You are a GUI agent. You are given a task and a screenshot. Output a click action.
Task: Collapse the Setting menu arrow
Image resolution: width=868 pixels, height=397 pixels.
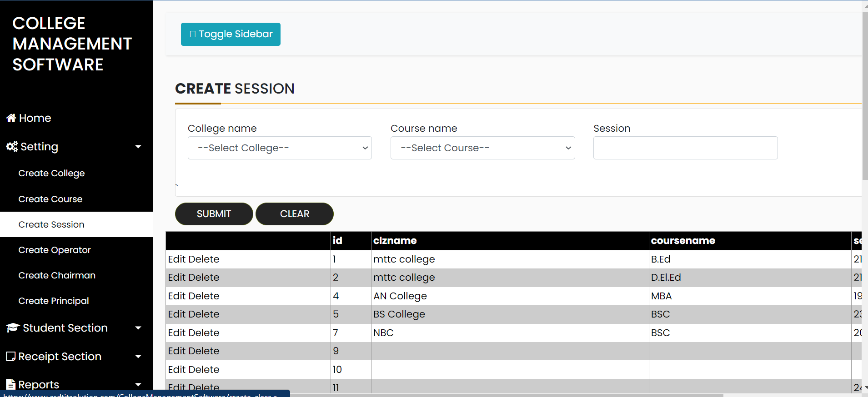coord(138,147)
